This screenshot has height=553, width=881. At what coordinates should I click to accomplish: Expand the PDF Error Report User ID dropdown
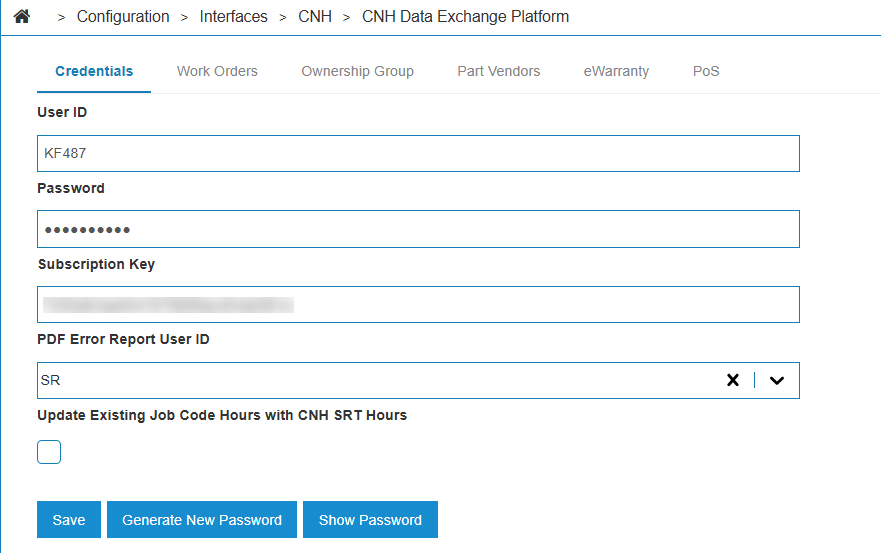pos(777,380)
